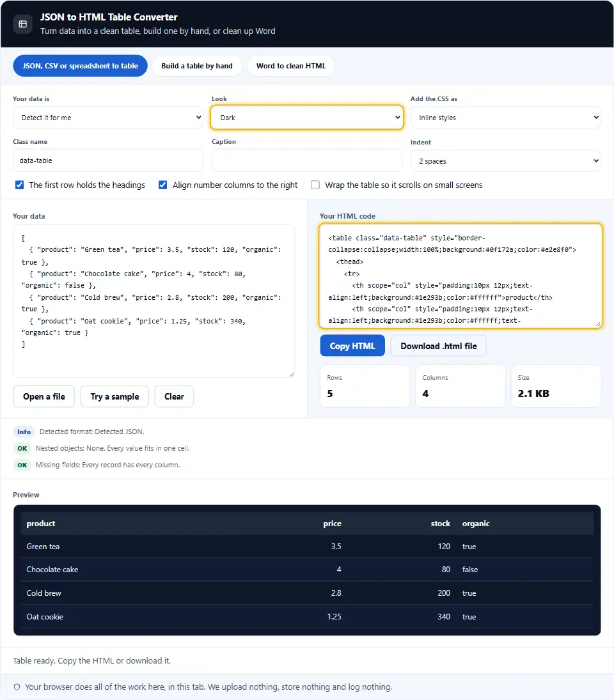
Task: Enable 'Wrap the table so it scrolls' checkbox
Action: tap(315, 185)
